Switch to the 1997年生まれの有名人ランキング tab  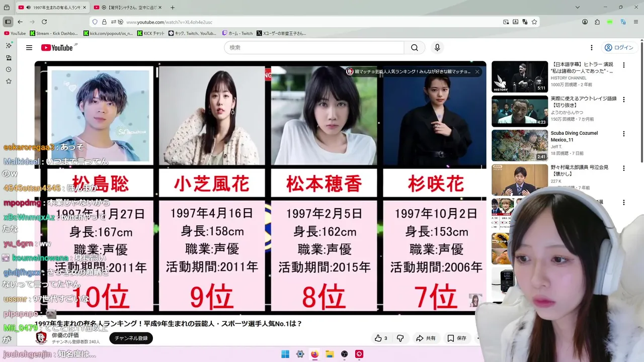click(52, 8)
